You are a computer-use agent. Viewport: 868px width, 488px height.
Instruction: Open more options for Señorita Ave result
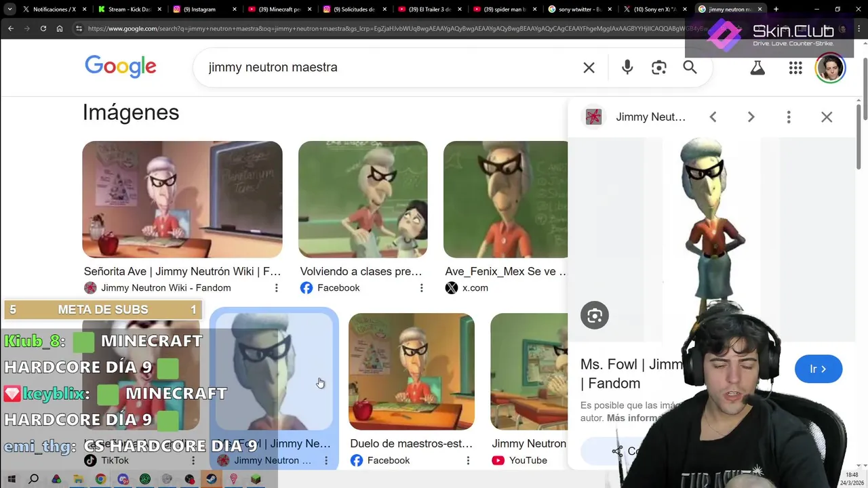(x=276, y=288)
